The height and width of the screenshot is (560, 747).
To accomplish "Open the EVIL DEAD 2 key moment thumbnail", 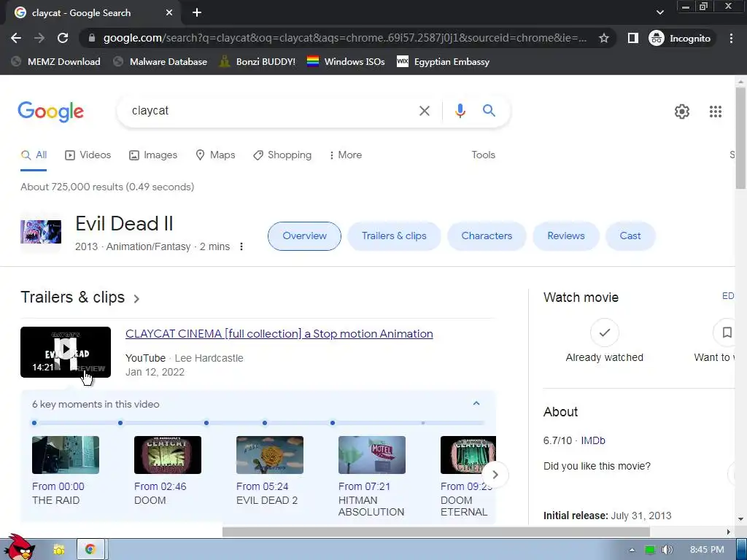I will click(x=270, y=455).
